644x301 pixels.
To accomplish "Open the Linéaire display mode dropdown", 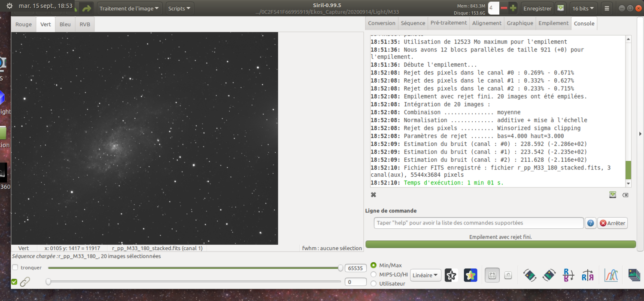I will [425, 275].
